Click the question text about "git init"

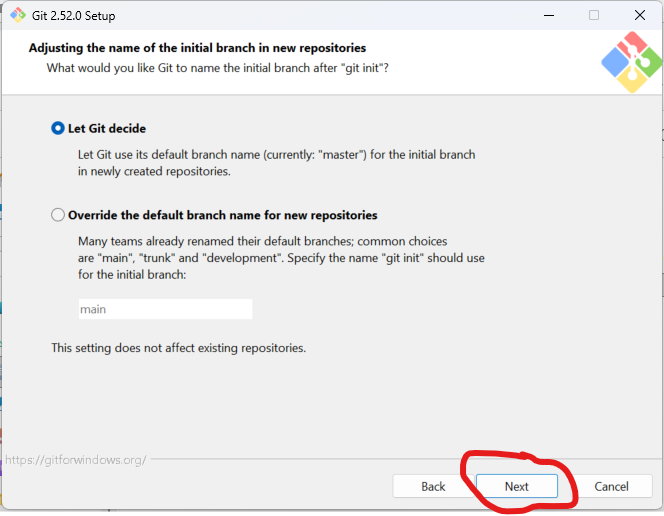[218, 68]
